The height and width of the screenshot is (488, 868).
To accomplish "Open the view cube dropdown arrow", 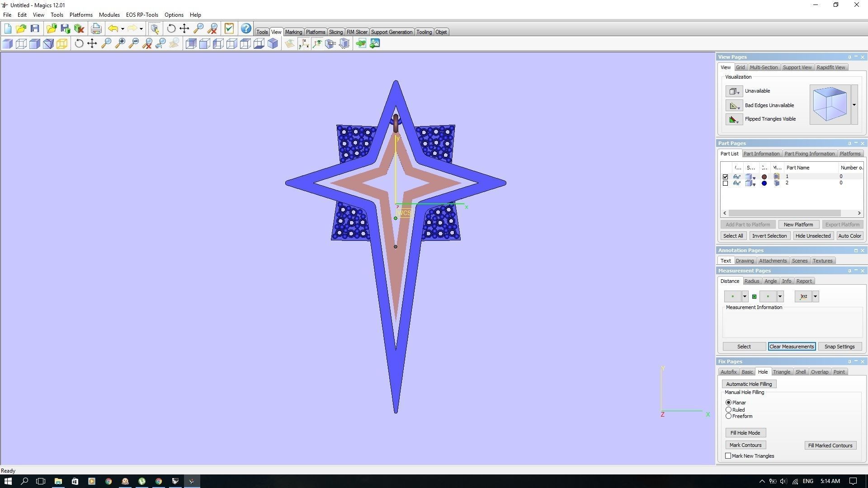I will point(854,105).
